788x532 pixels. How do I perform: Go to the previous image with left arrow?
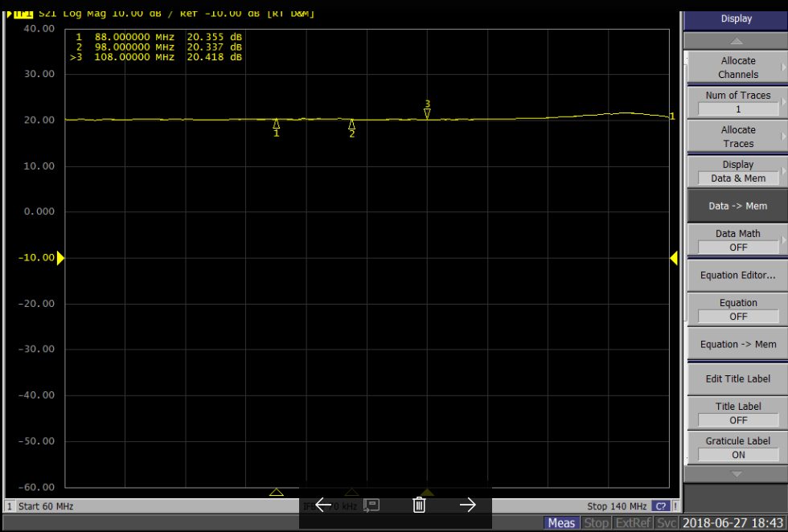click(323, 505)
